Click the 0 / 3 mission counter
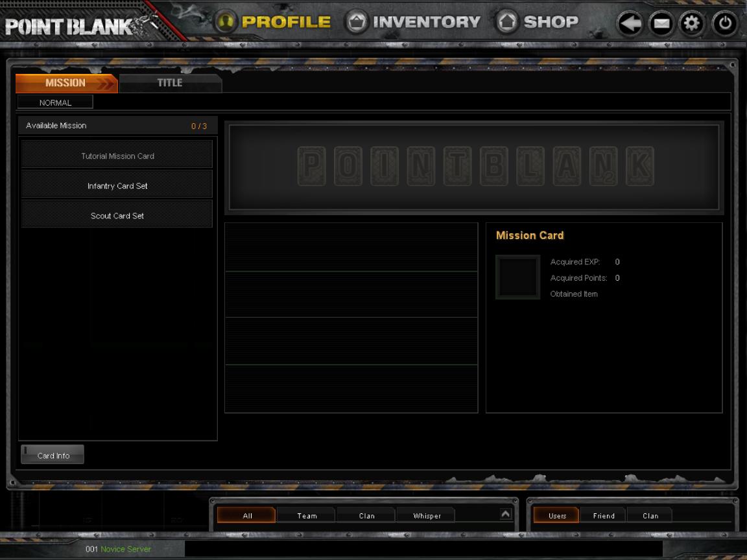The height and width of the screenshot is (560, 747). (x=199, y=126)
